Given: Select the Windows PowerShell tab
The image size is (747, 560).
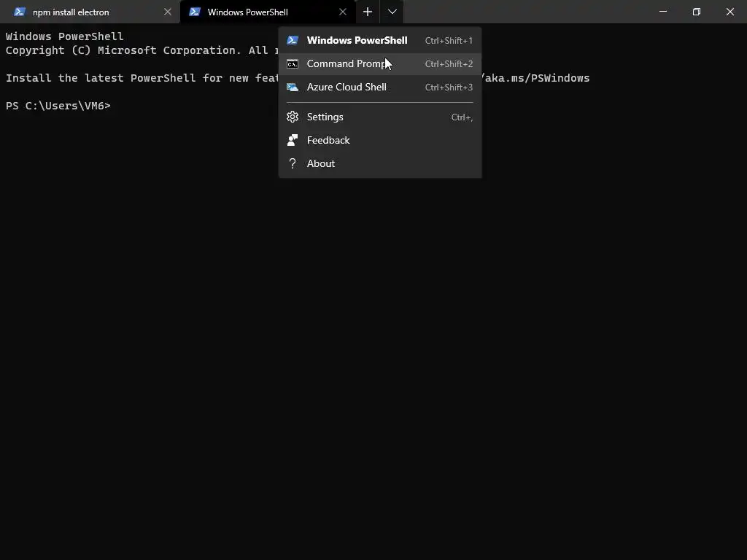Looking at the screenshot, I should (x=267, y=12).
